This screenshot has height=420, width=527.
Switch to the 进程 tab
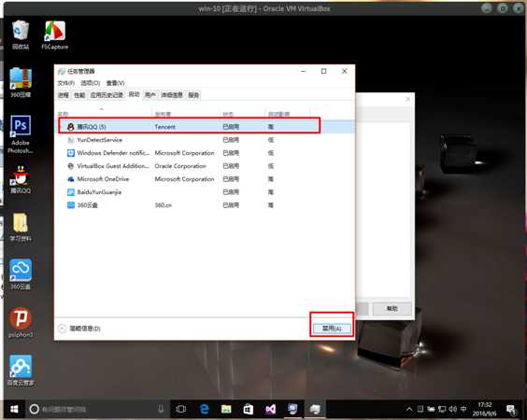click(x=64, y=95)
